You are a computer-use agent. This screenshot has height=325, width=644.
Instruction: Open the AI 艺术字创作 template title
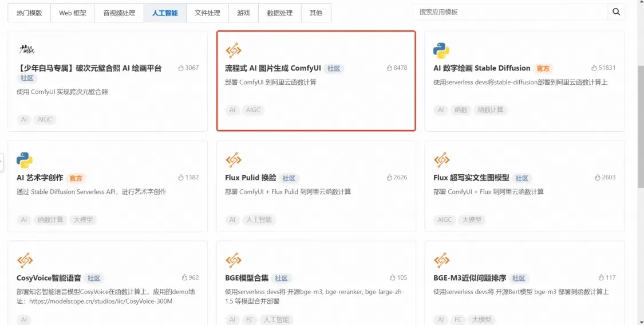click(40, 178)
